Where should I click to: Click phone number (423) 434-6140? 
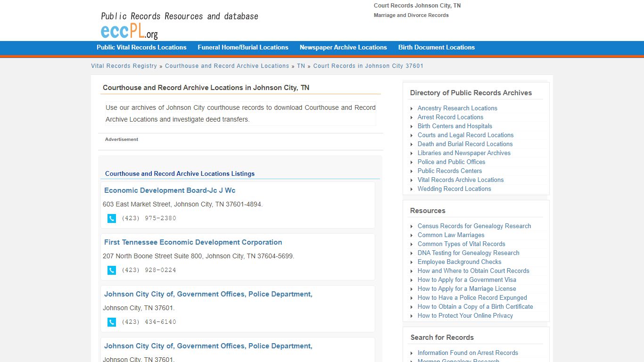coord(149,322)
